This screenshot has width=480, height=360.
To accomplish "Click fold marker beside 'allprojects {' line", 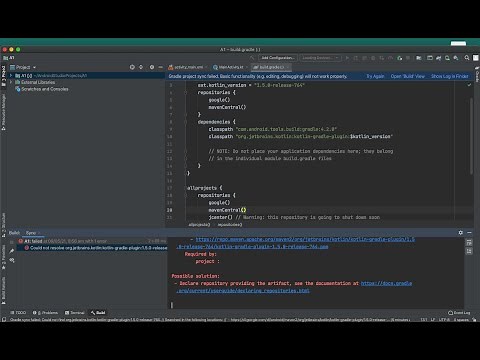I will coord(186,188).
